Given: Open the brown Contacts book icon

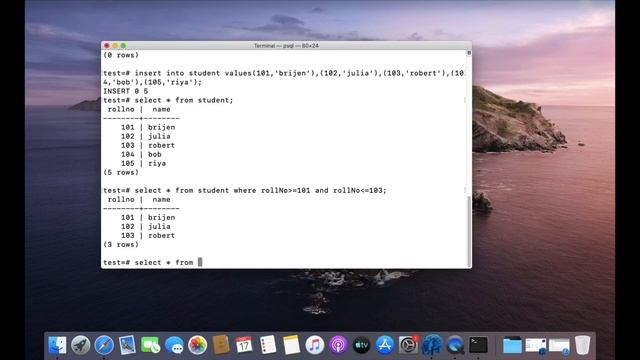Looking at the screenshot, I should click(x=221, y=345).
